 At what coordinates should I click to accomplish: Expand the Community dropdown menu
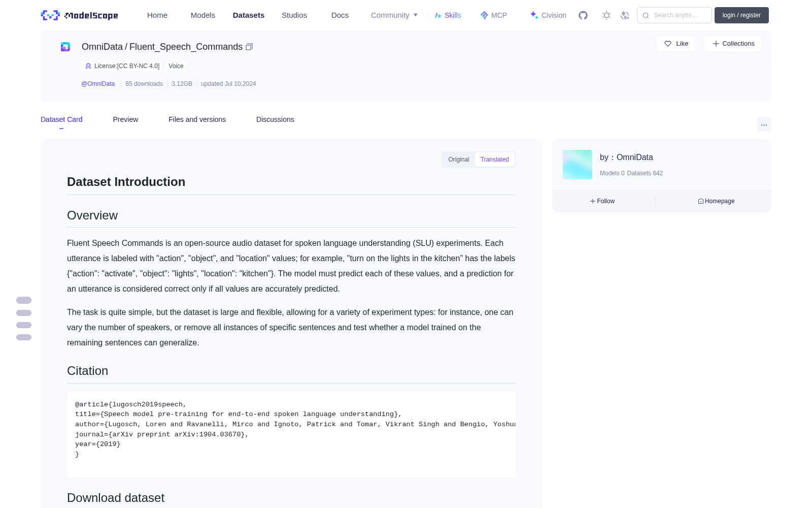point(394,15)
